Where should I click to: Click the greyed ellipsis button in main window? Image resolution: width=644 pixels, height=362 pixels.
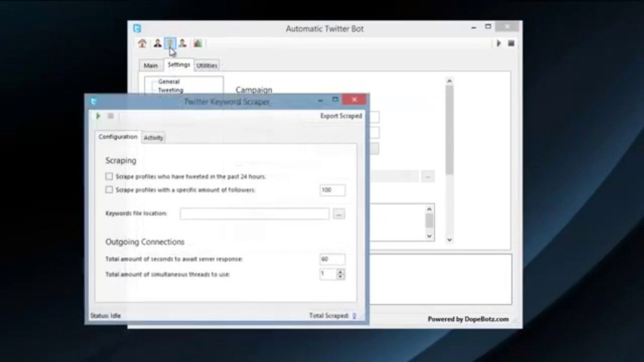(x=428, y=176)
